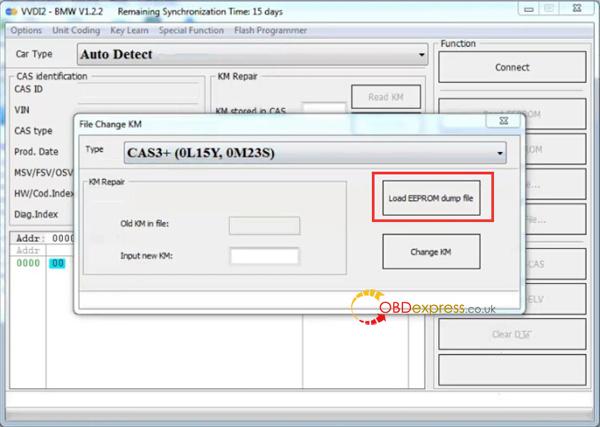Minimize the VVDI2 main window
This screenshot has height=427, width=600.
[x=529, y=9]
